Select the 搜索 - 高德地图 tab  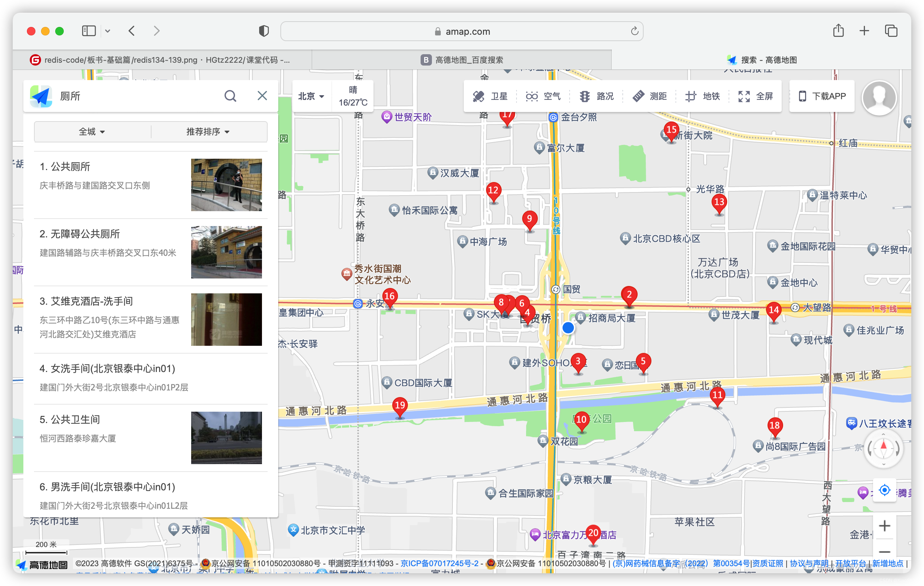point(761,60)
